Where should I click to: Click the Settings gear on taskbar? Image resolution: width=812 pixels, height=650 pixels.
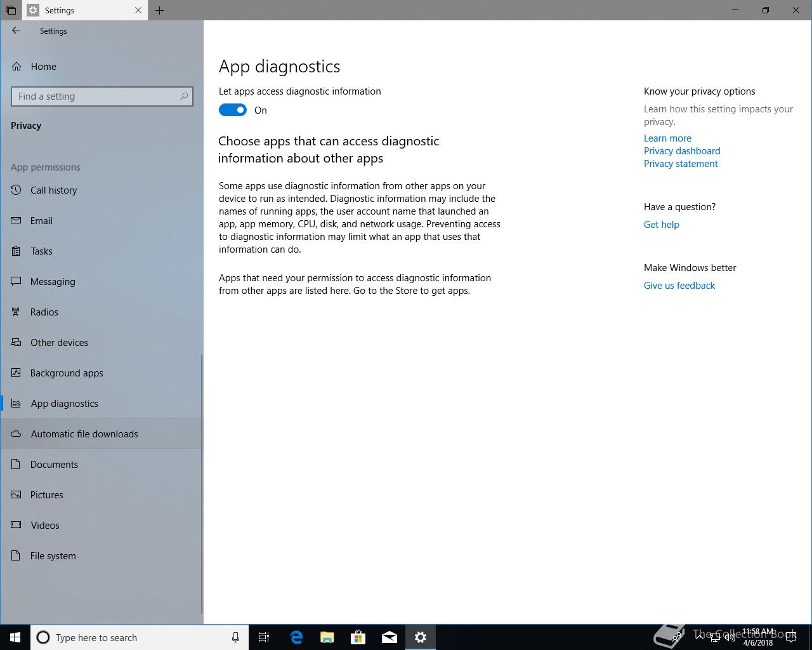(x=421, y=637)
